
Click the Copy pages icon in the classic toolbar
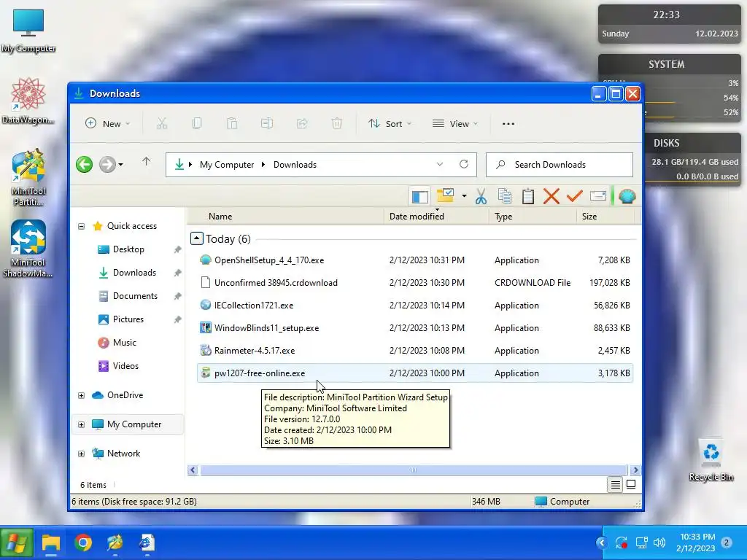pos(505,196)
